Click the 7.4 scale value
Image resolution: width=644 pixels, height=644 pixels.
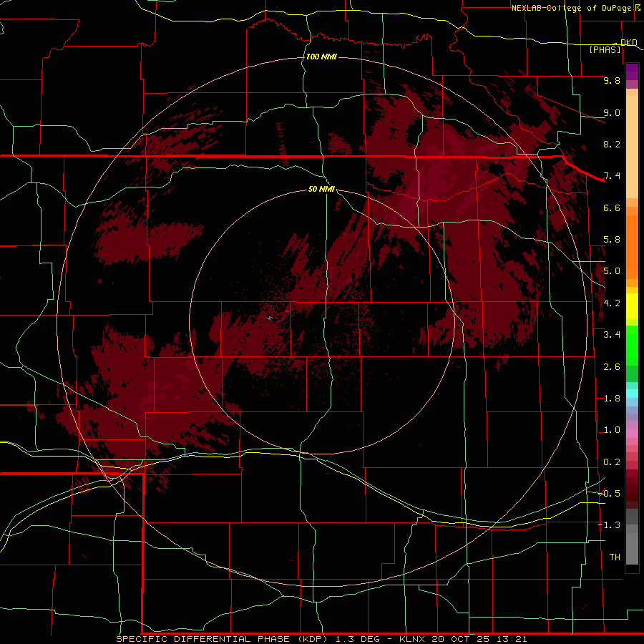(x=612, y=176)
